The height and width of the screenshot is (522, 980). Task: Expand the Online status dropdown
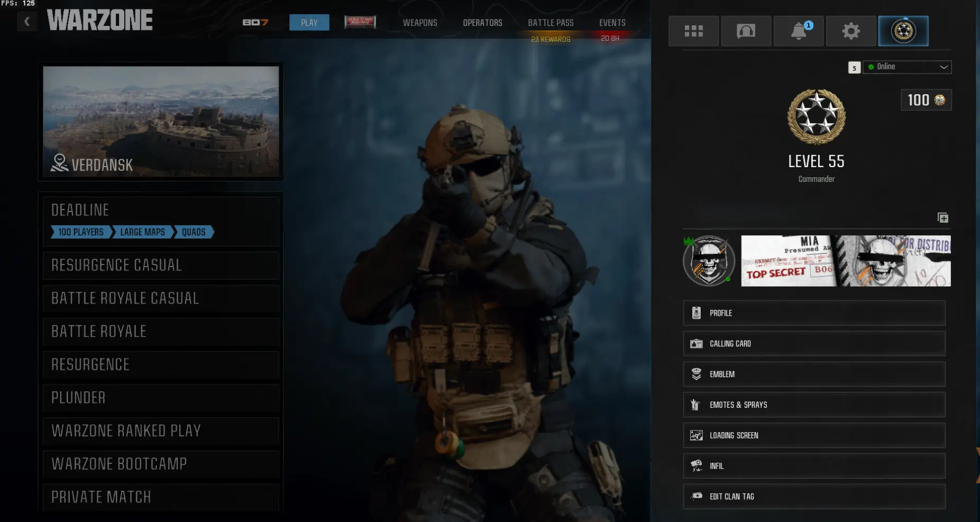[907, 67]
